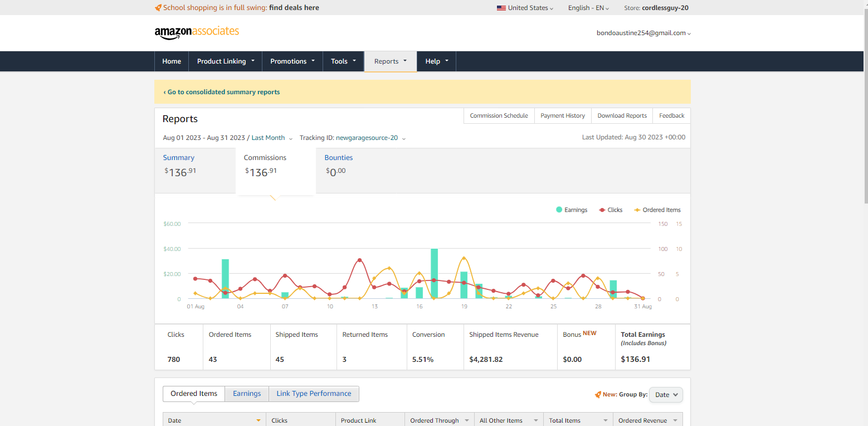The image size is (868, 426).
Task: Toggle the Earnings legend marker
Action: pos(559,210)
